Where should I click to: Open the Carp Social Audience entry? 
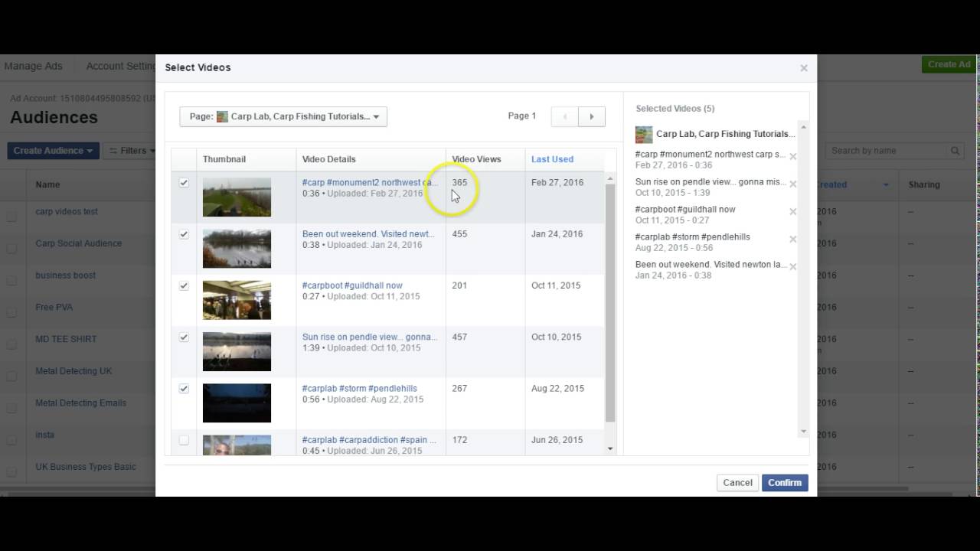click(x=78, y=243)
